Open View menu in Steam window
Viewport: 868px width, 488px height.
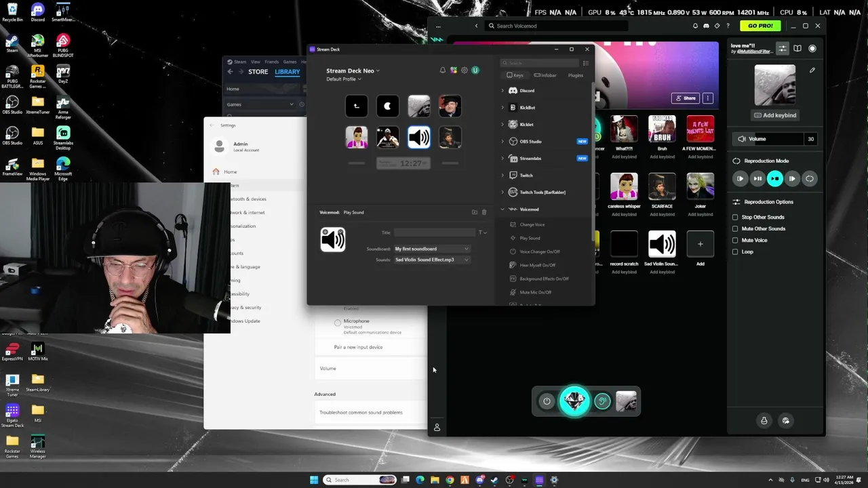pyautogui.click(x=256, y=62)
